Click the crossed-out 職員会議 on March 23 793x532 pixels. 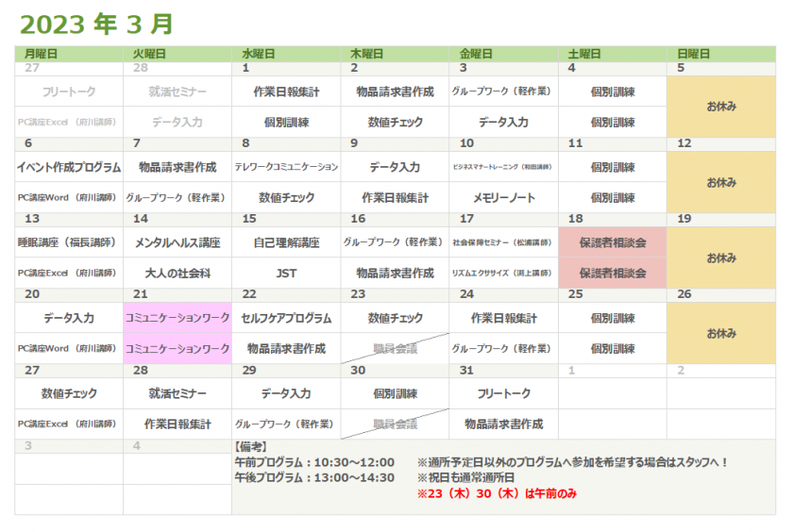tap(395, 349)
